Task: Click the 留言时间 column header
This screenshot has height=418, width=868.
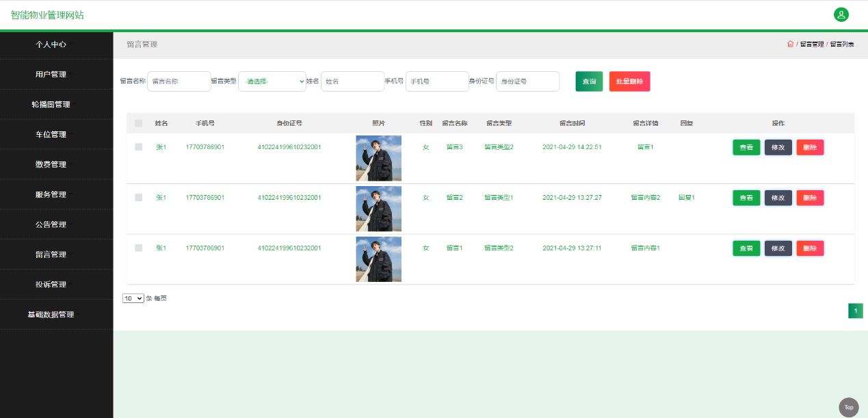Action: click(x=572, y=123)
